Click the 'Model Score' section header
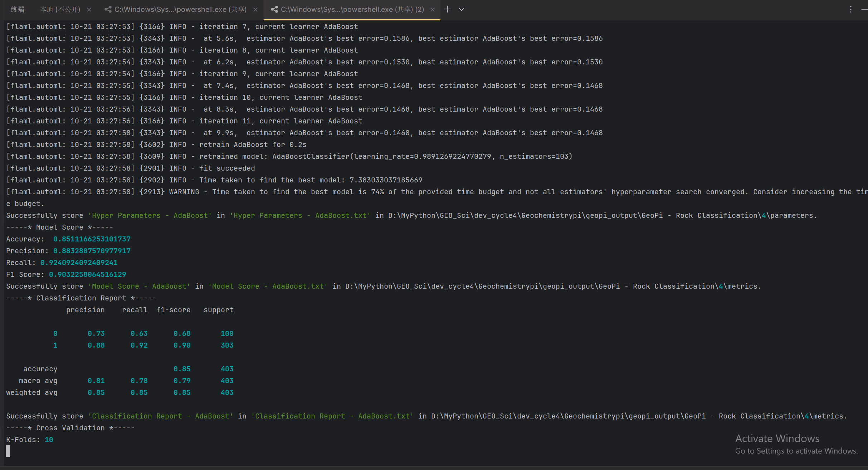This screenshot has height=470, width=868. 60,227
